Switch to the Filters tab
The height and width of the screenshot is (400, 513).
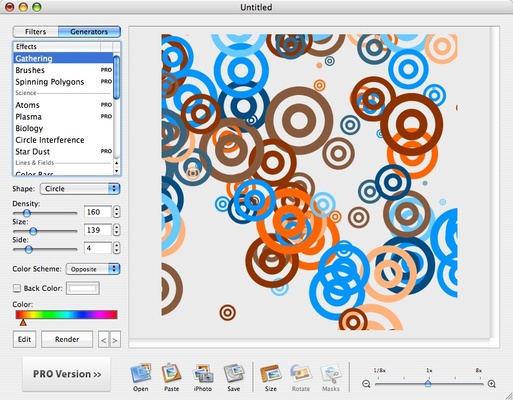[x=36, y=32]
